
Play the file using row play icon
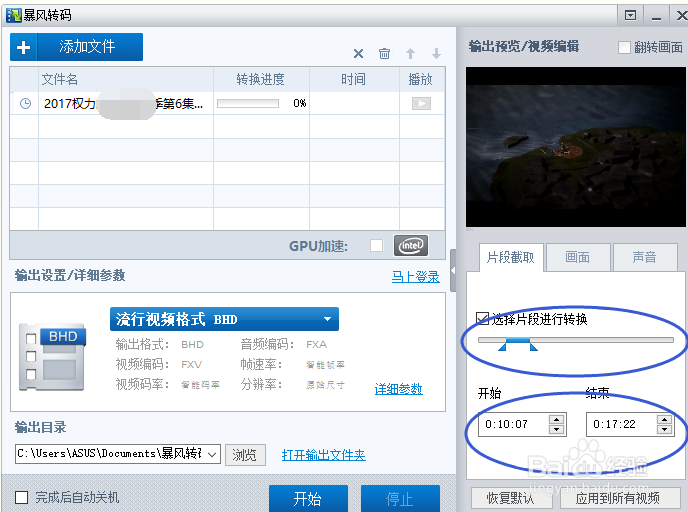(421, 104)
